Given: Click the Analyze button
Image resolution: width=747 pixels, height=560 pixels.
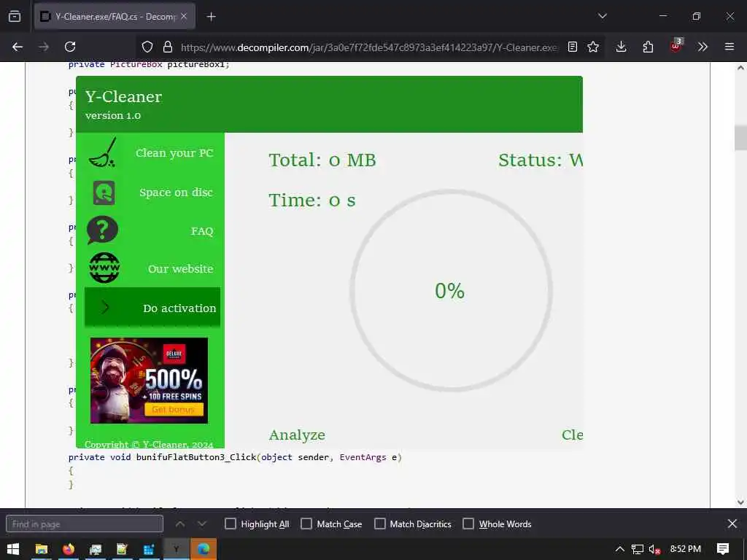Looking at the screenshot, I should tap(297, 435).
